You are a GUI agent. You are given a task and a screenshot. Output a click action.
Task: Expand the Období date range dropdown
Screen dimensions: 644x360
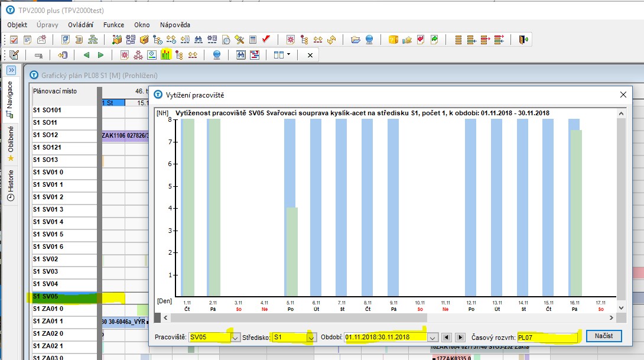432,338
